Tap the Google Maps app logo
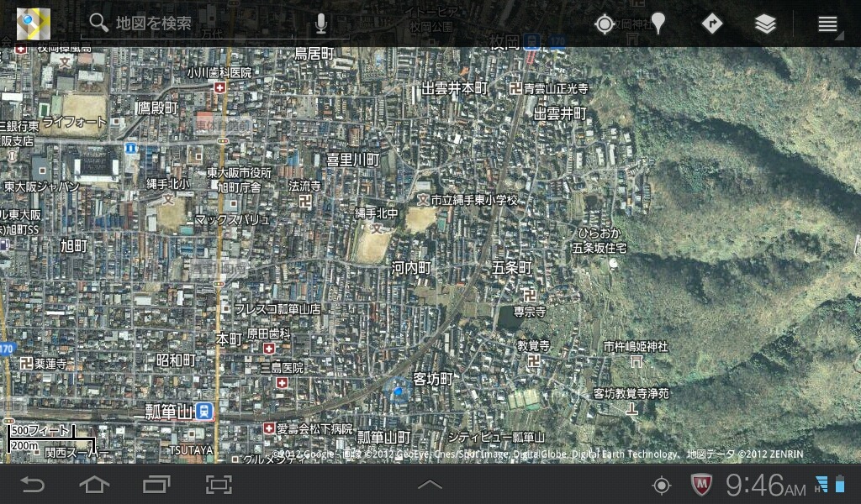The height and width of the screenshot is (504, 861). 34,24
